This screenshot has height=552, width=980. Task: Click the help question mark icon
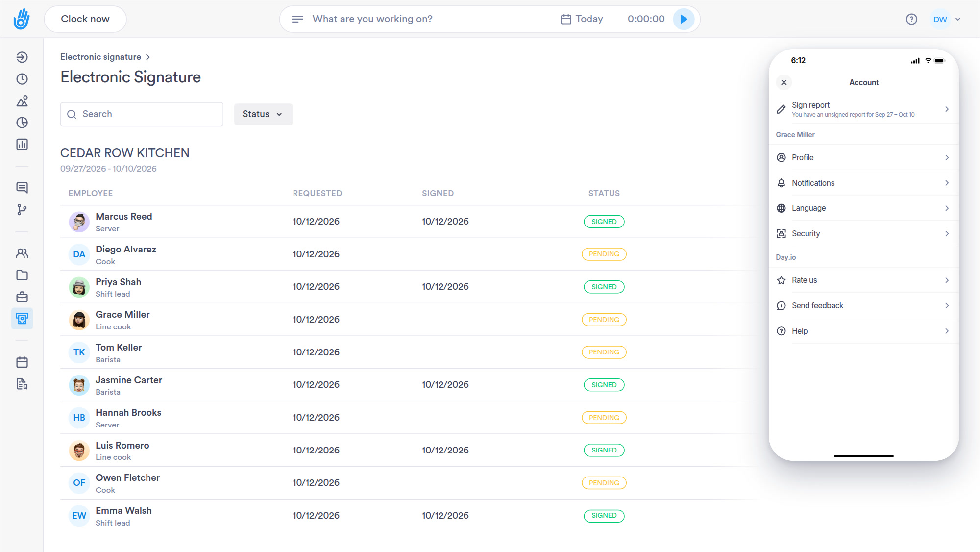point(911,19)
